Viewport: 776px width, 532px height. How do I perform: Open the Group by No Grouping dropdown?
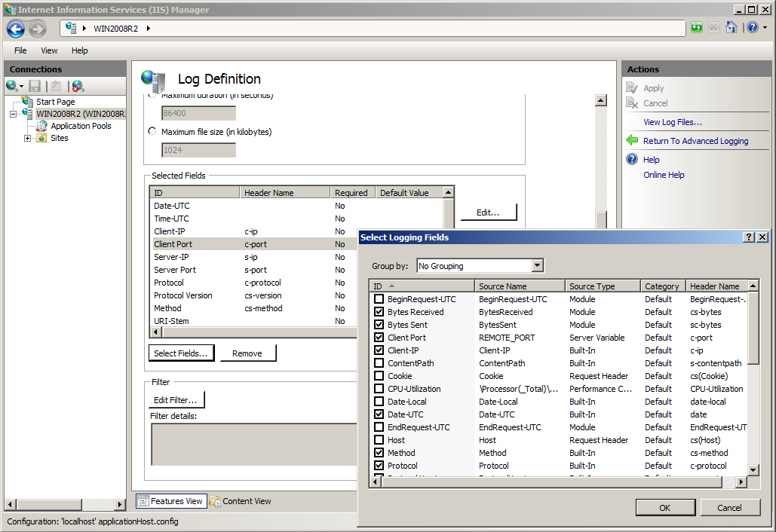coord(538,266)
